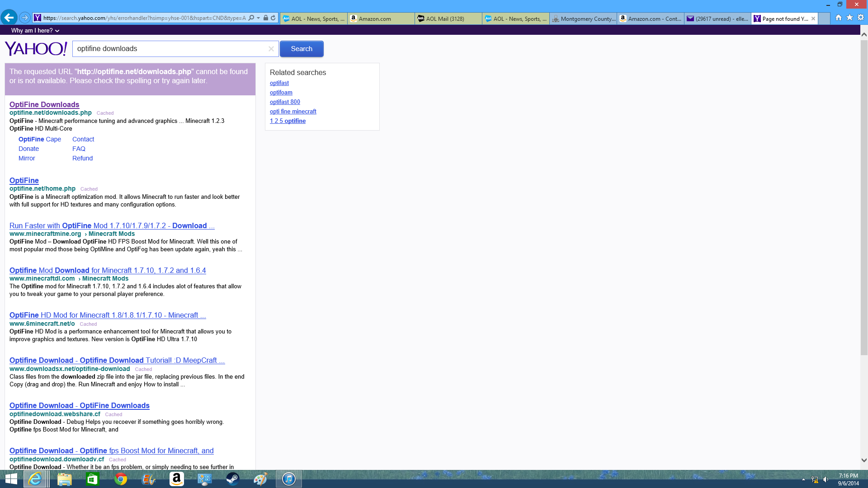Open 'Optifine Mod Download for Minecraft 1.7.10' result
This screenshot has height=488, width=868.
click(x=108, y=270)
